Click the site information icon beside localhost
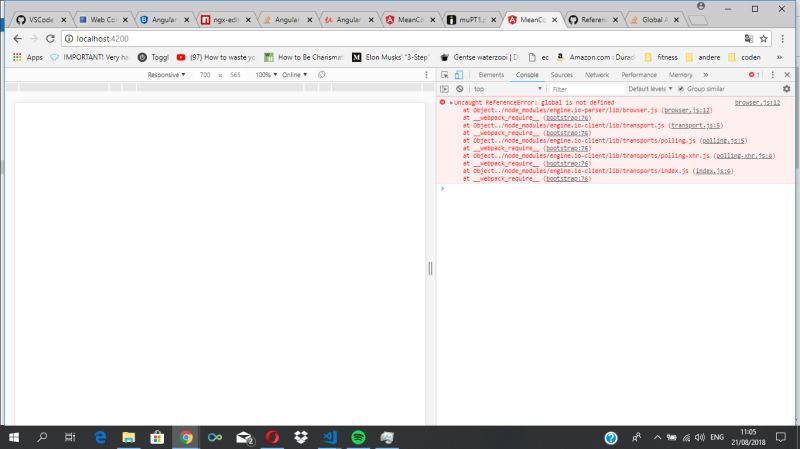The width and height of the screenshot is (800, 449). (69, 39)
